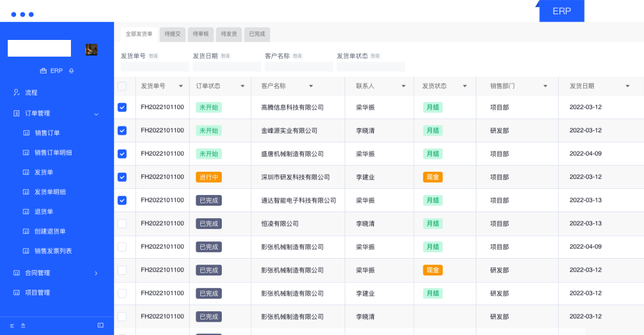Viewport: 644px width, 335px height.
Task: Uncheck the row for 高腾信息科技有限公司
Action: (122, 107)
